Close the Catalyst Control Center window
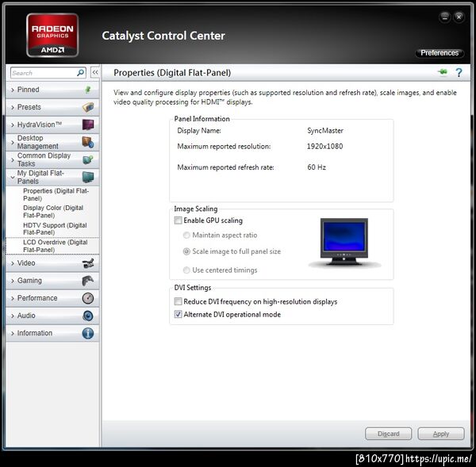This screenshot has height=467, width=476. pyautogui.click(x=459, y=17)
